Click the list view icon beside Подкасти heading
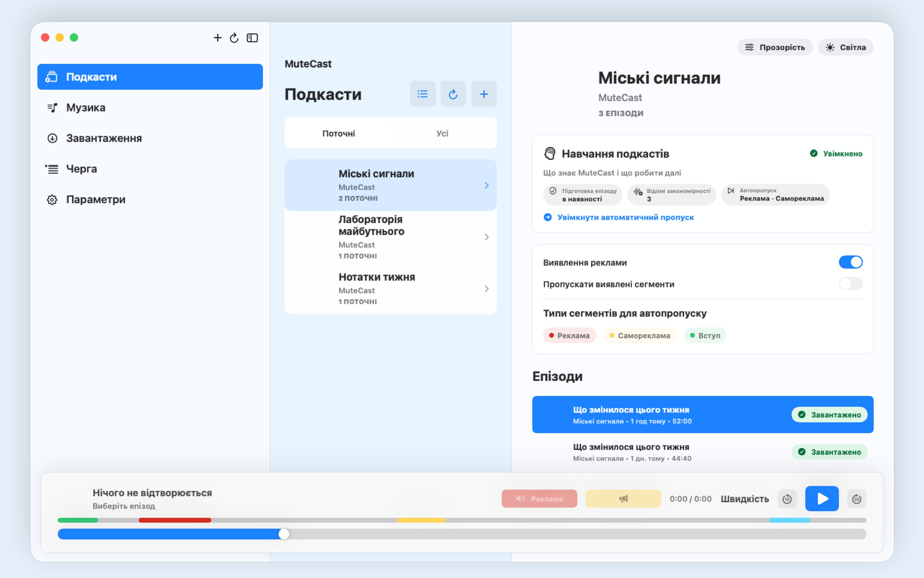924x578 pixels. pos(422,94)
